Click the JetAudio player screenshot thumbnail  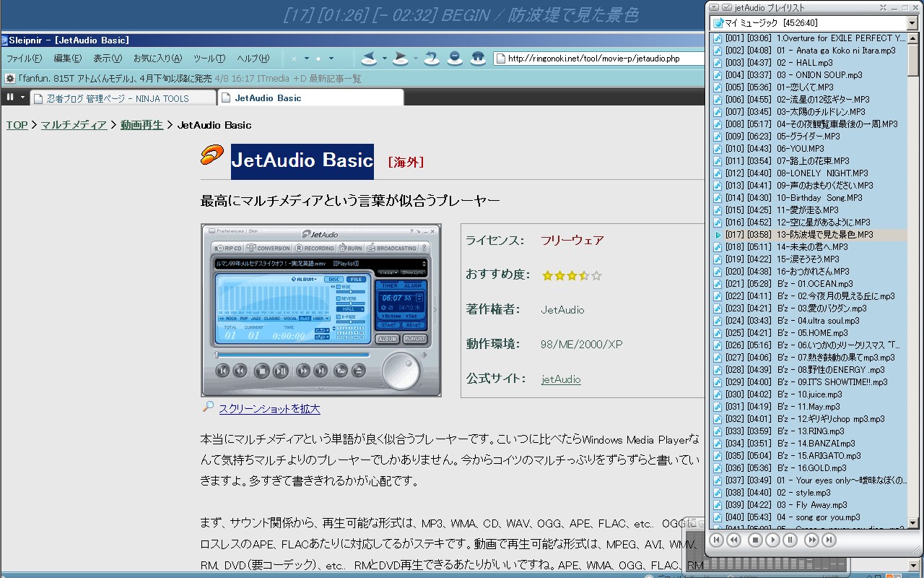click(x=321, y=310)
